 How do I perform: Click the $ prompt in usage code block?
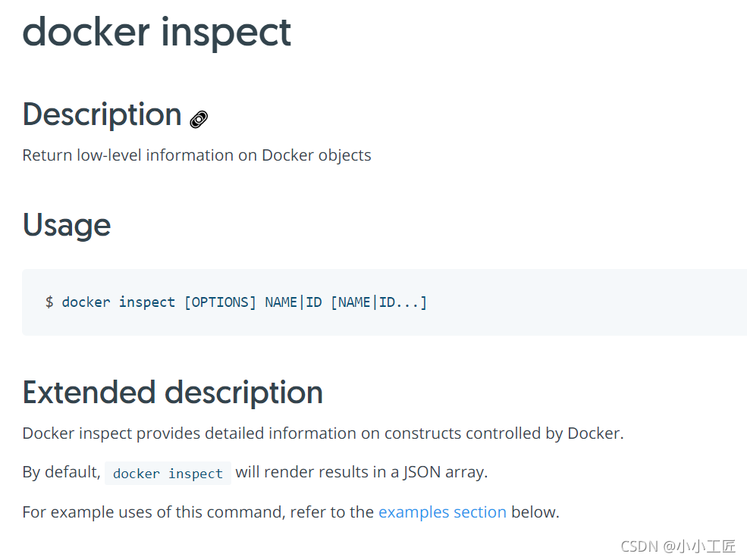pos(49,302)
